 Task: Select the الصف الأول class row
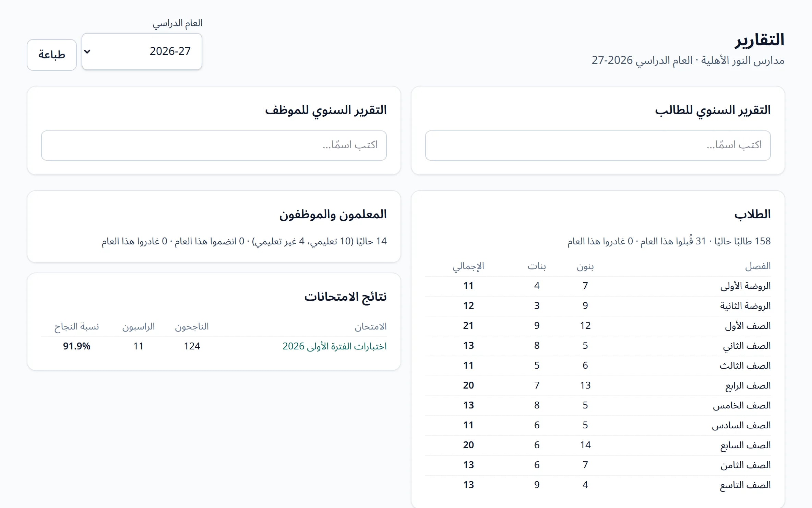tap(598, 326)
